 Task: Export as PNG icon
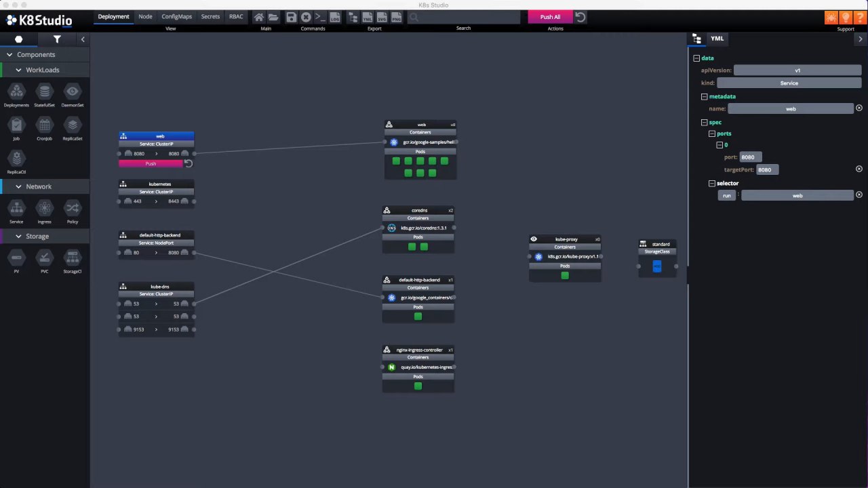coord(396,17)
